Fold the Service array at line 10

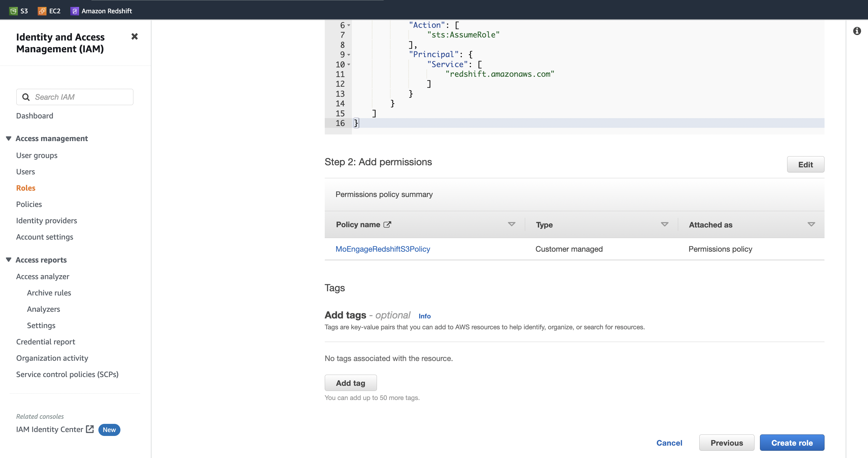[349, 64]
